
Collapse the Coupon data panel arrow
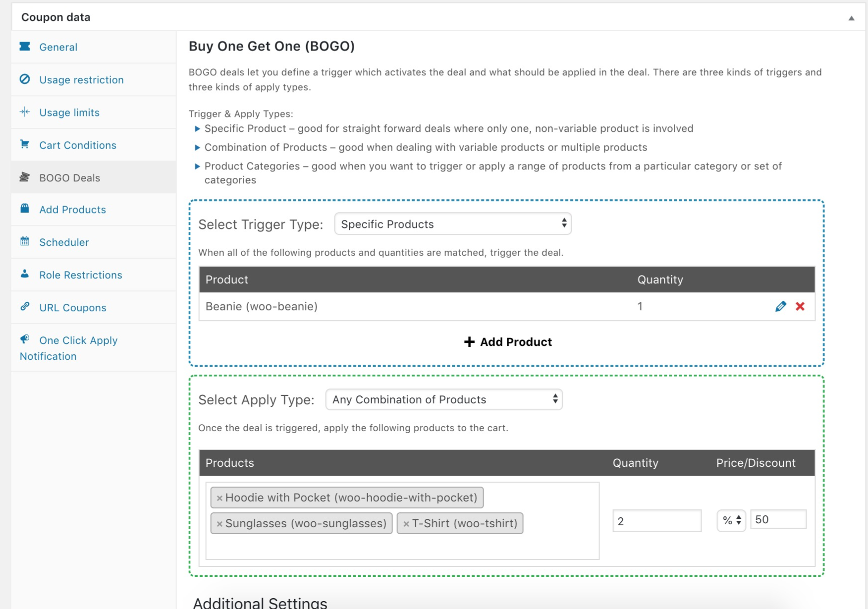point(851,18)
